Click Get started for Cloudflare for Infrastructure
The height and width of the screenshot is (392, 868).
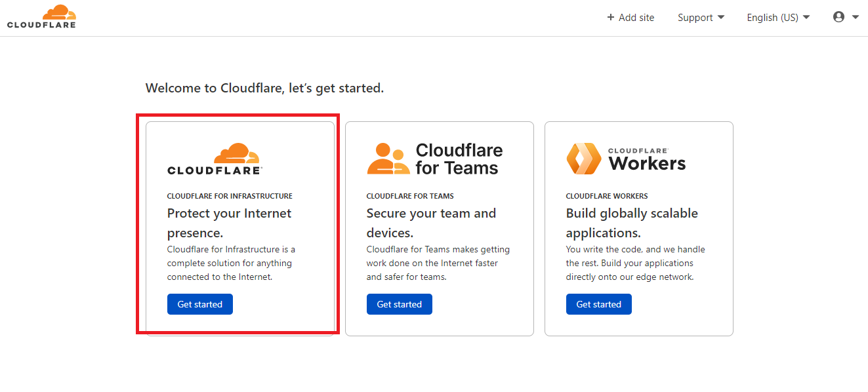[200, 304]
